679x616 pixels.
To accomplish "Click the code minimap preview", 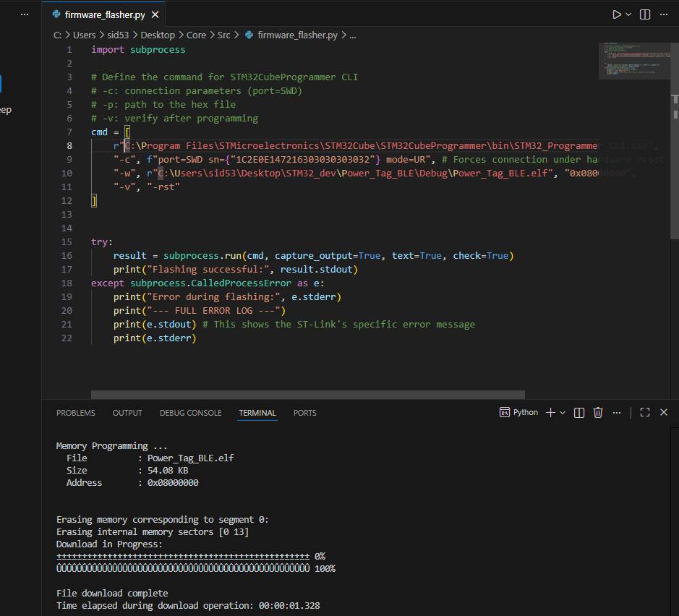I will [634, 61].
